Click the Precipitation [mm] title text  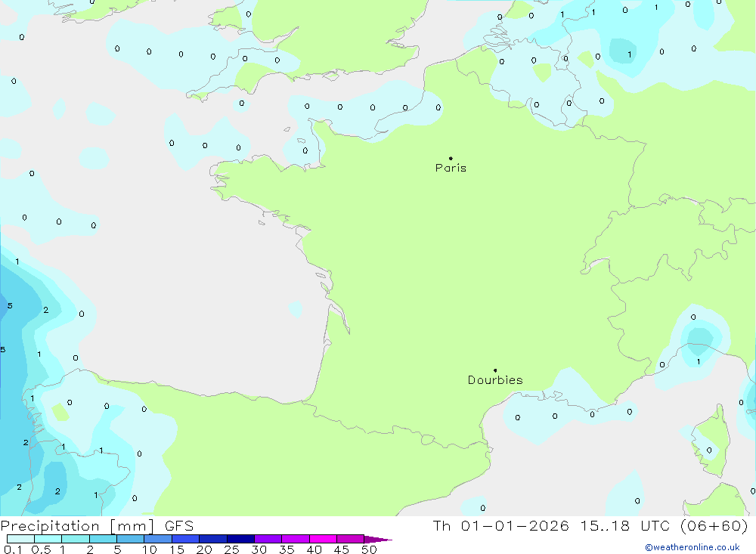77,525
